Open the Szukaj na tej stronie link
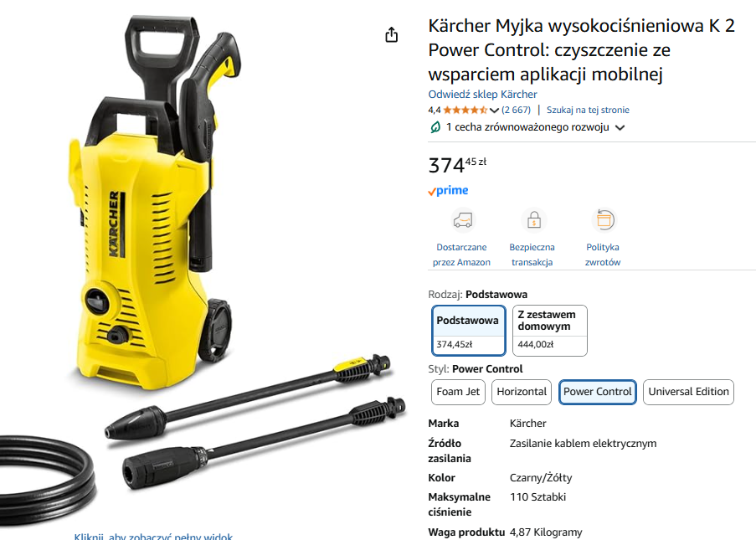The height and width of the screenshot is (540, 756). [x=588, y=110]
